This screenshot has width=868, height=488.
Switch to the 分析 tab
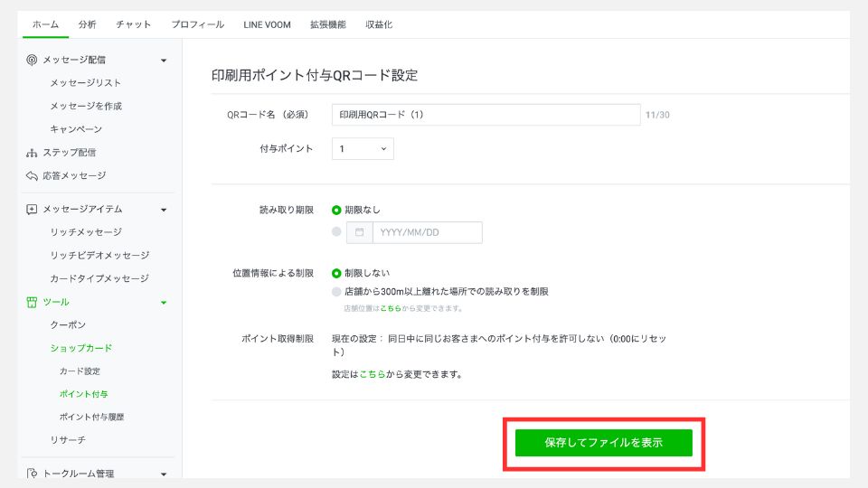click(x=88, y=24)
